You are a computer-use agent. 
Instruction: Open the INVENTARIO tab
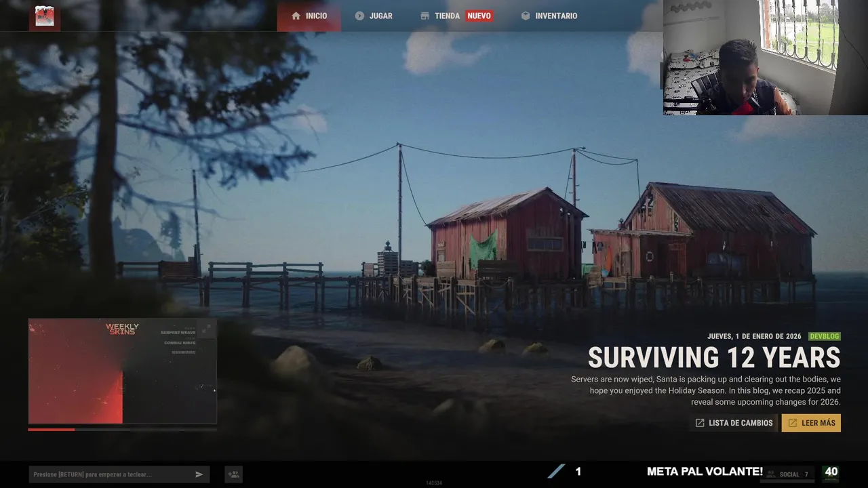click(x=549, y=16)
